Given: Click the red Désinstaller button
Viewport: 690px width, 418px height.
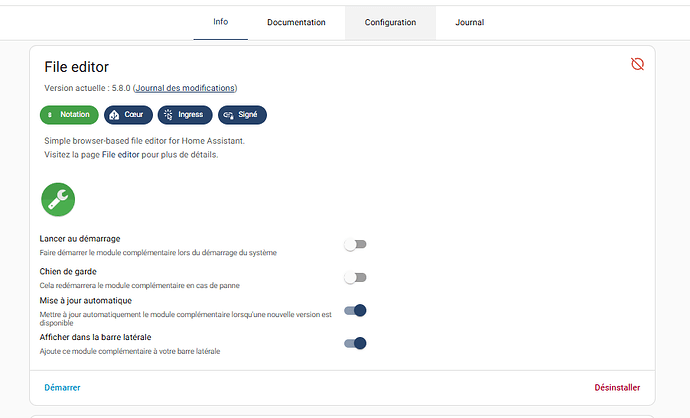Looking at the screenshot, I should pos(617,388).
